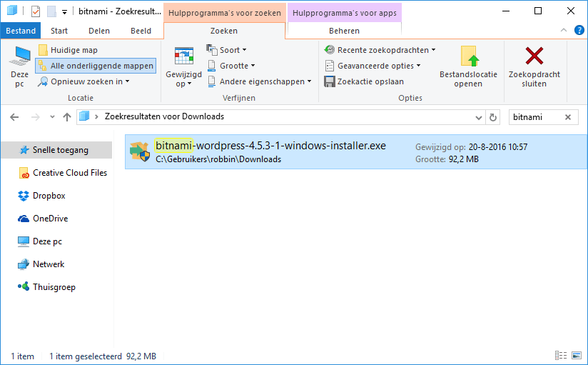Click the Netwerk globe icon
This screenshot has width=588, height=365.
pos(24,265)
